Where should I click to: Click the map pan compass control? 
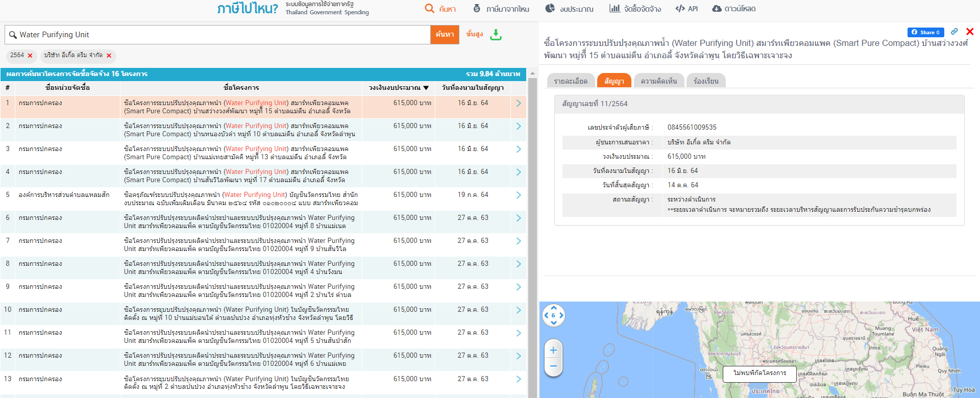[553, 315]
